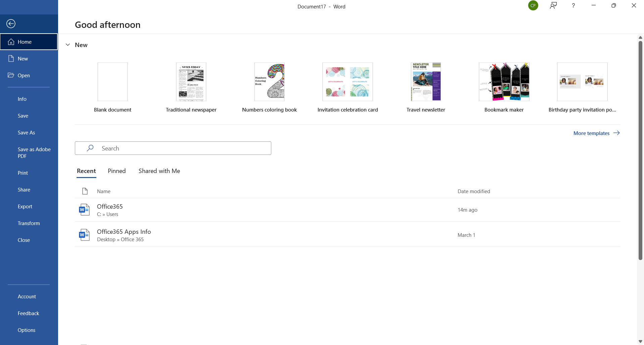Open the Feedback page
This screenshot has height=345, width=644.
29,313
